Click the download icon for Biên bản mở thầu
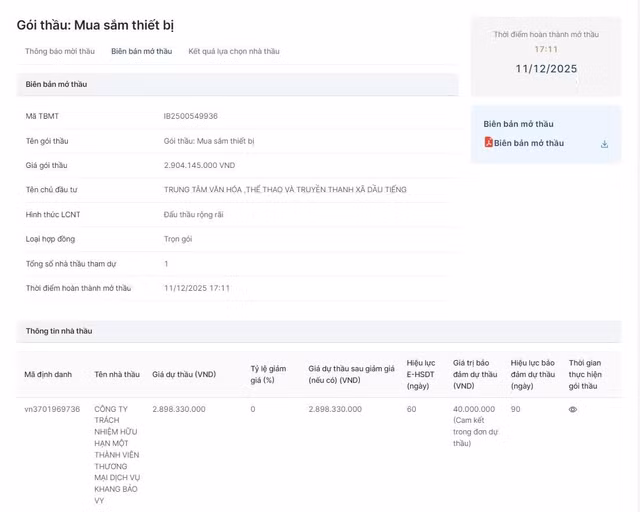 click(605, 144)
